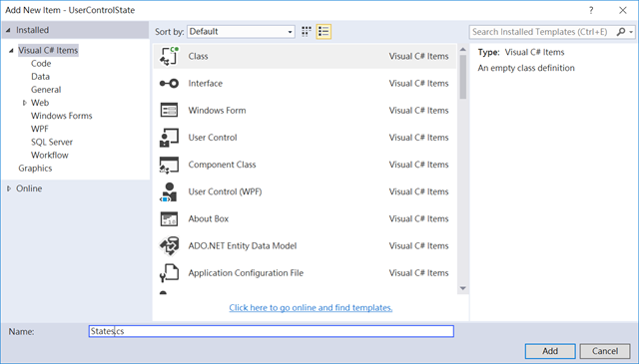The image size is (639, 364).
Task: Click the 'Interface' template name
Action: pyautogui.click(x=206, y=84)
